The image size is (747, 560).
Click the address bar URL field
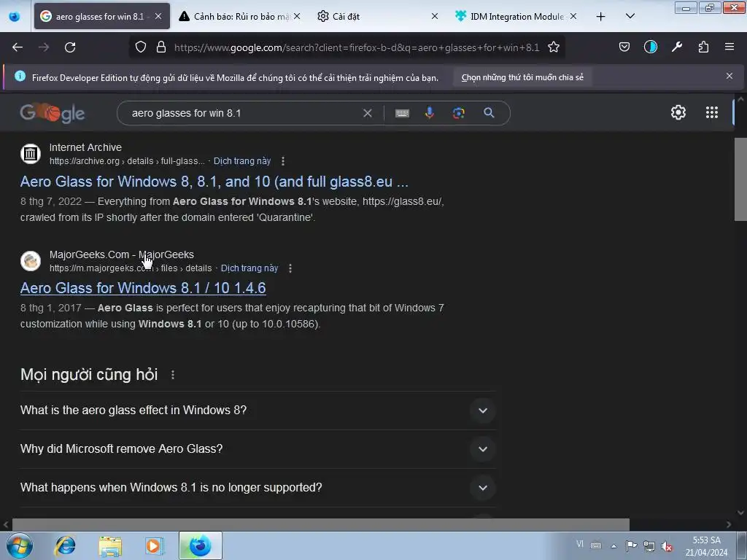tap(356, 47)
